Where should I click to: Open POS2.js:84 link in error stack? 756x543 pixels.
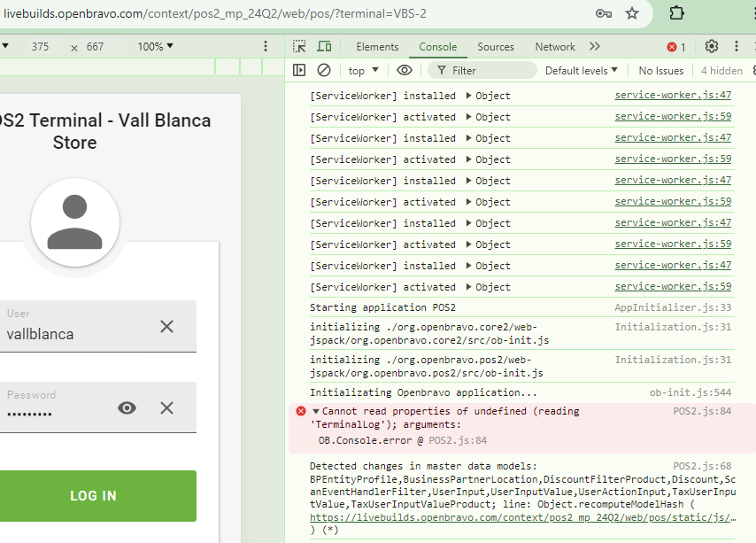pos(458,440)
